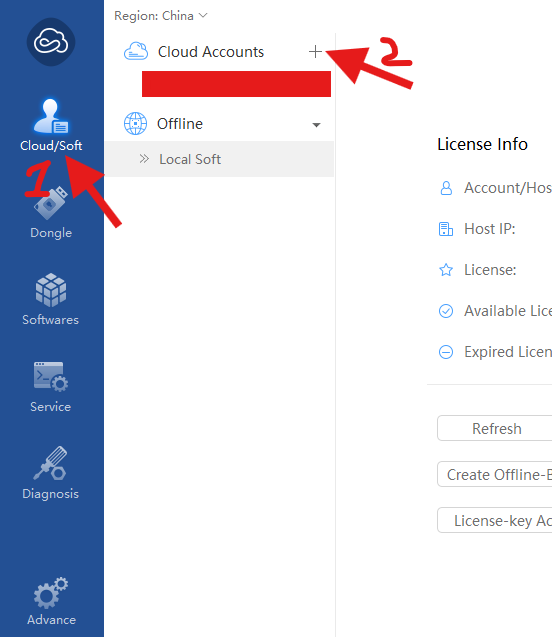Select the Local Soft tree item
Image resolution: width=552 pixels, height=637 pixels.
point(219,159)
